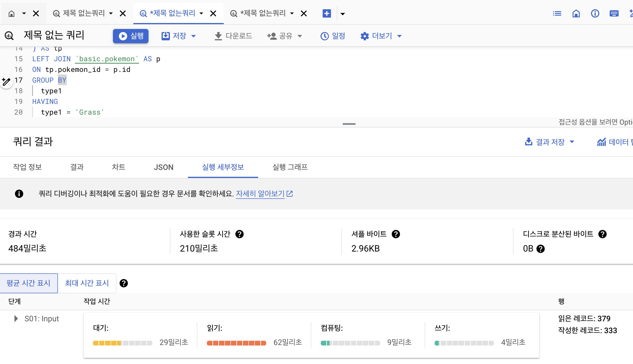This screenshot has height=364, width=633.
Task: Click the 제목 없는 쿼리 title
Action: point(54,35)
